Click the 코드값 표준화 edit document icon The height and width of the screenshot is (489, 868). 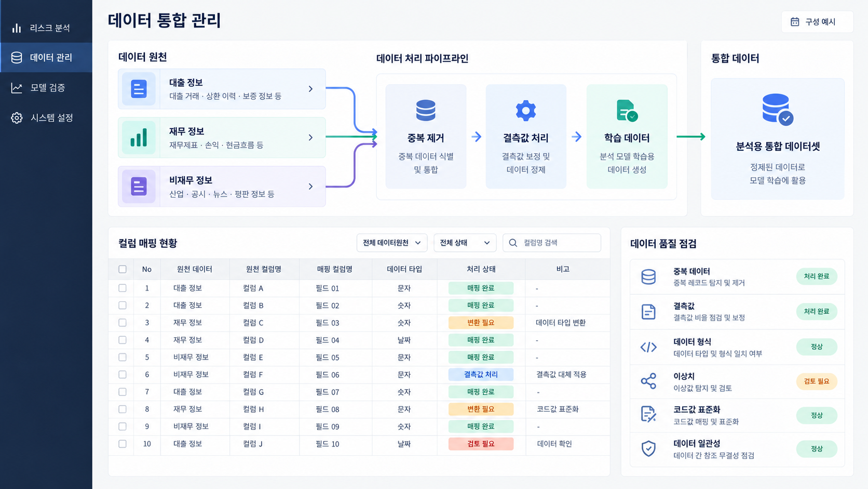pos(648,414)
